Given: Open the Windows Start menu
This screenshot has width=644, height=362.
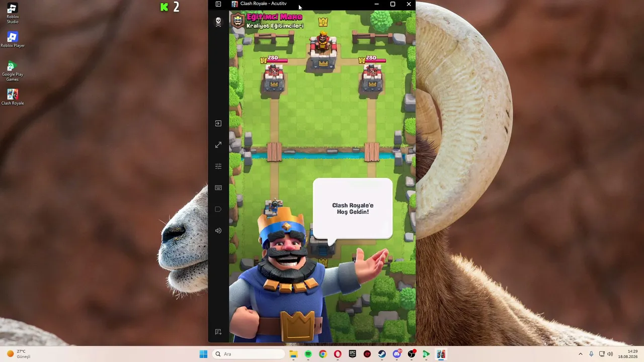Looking at the screenshot, I should 203,354.
